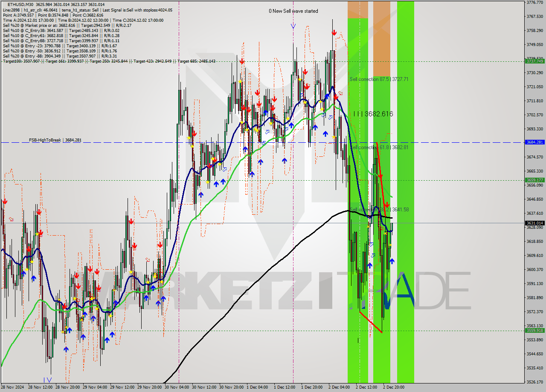Click the 3693.330 price axis label
Image resolution: width=546 pixels, height=392 pixels.
tap(534, 129)
